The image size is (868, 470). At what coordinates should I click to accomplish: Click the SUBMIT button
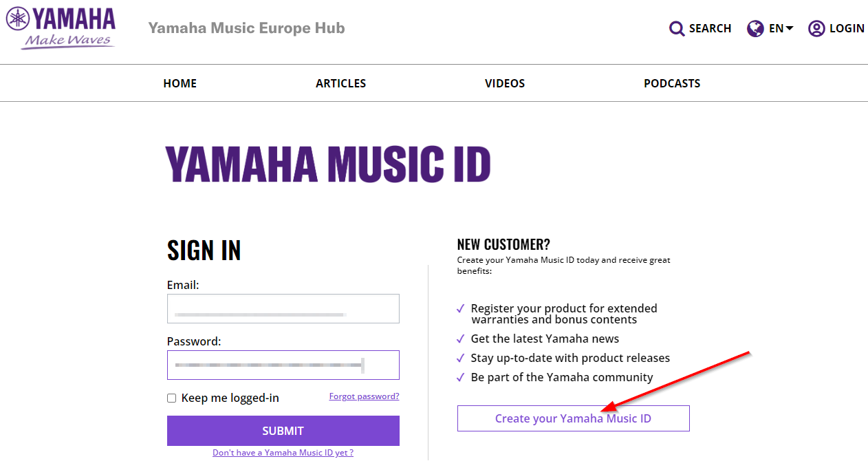(x=283, y=431)
